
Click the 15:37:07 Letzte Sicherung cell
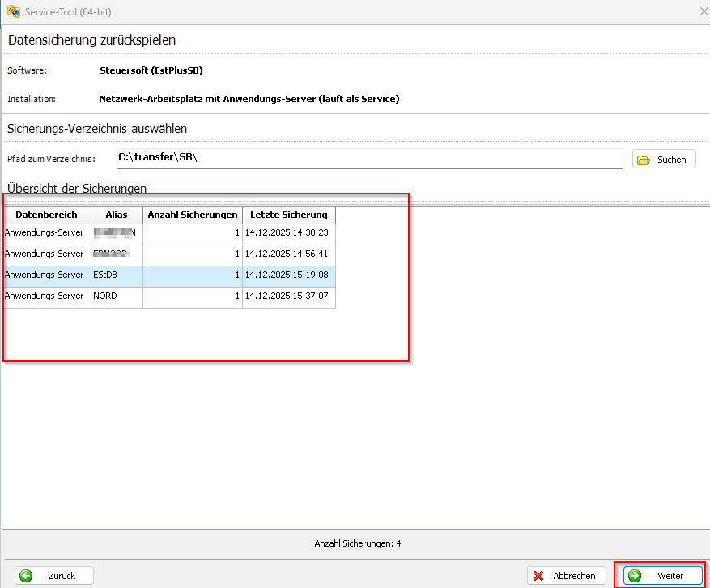pyautogui.click(x=288, y=296)
